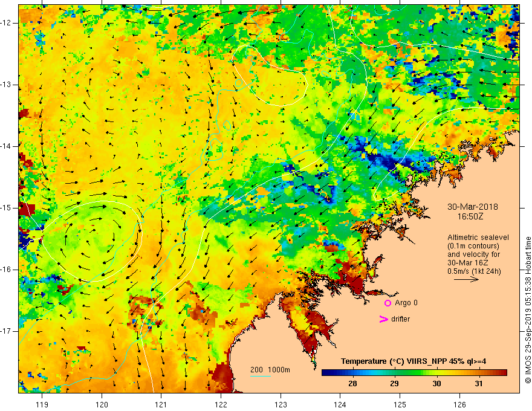Click longitude axis label 124
Screen dimensions: 532x411
pyautogui.click(x=340, y=404)
